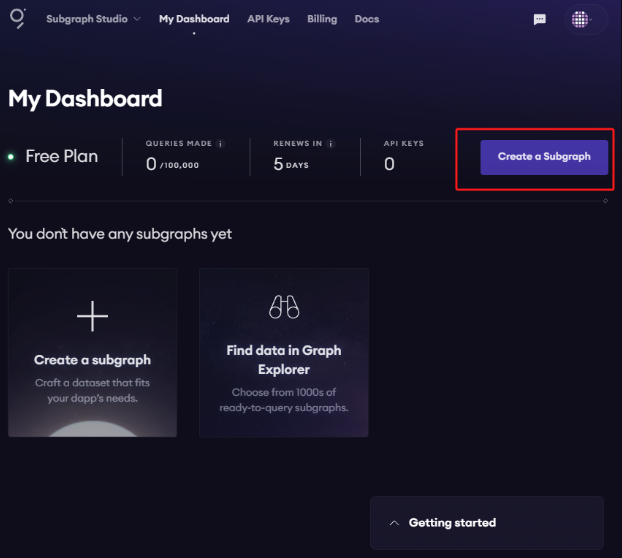Click the API Keys count value
Screen dimensions: 622x558
[389, 164]
